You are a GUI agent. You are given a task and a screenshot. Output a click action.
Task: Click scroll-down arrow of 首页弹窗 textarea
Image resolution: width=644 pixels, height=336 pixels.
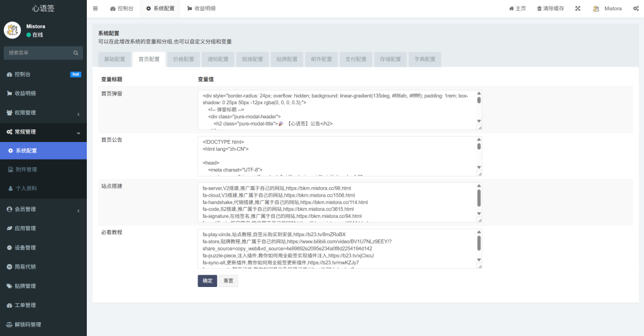[x=479, y=121]
